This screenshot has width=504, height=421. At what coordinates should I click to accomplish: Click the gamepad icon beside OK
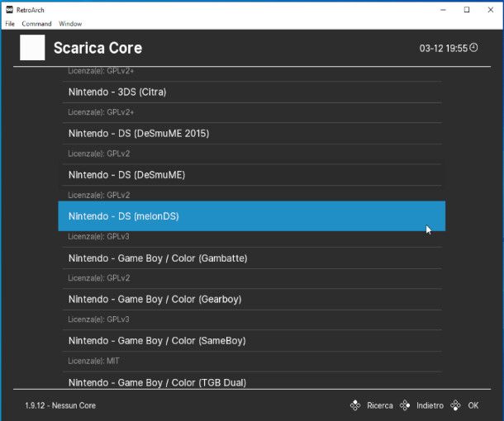pos(455,405)
